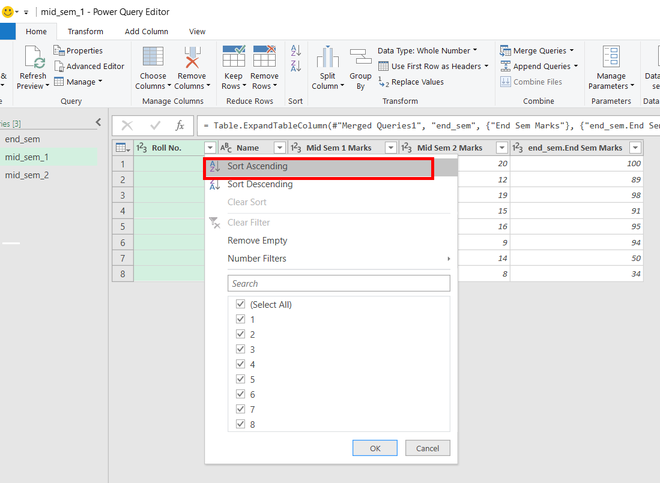Screen dimensions: 660x483
Task: Click Cancel in the filter dropdown
Action: (428, 448)
